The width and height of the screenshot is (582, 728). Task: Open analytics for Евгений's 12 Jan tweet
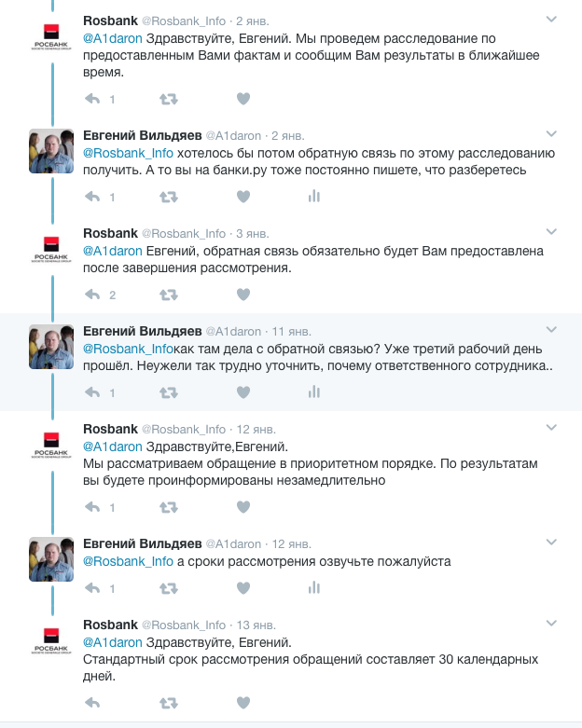pos(314,588)
